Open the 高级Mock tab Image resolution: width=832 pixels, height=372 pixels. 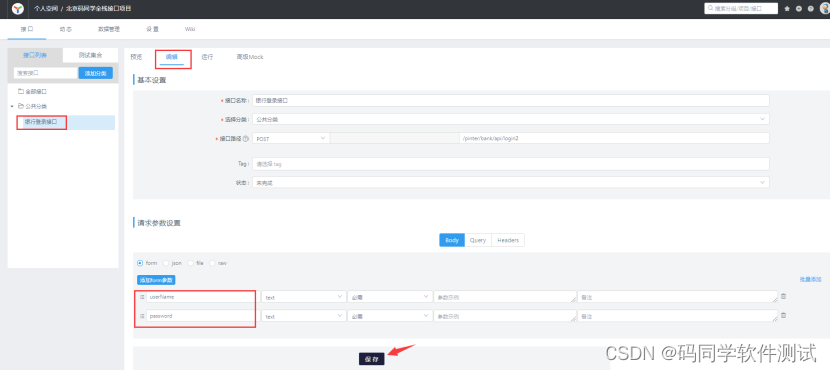(x=250, y=57)
